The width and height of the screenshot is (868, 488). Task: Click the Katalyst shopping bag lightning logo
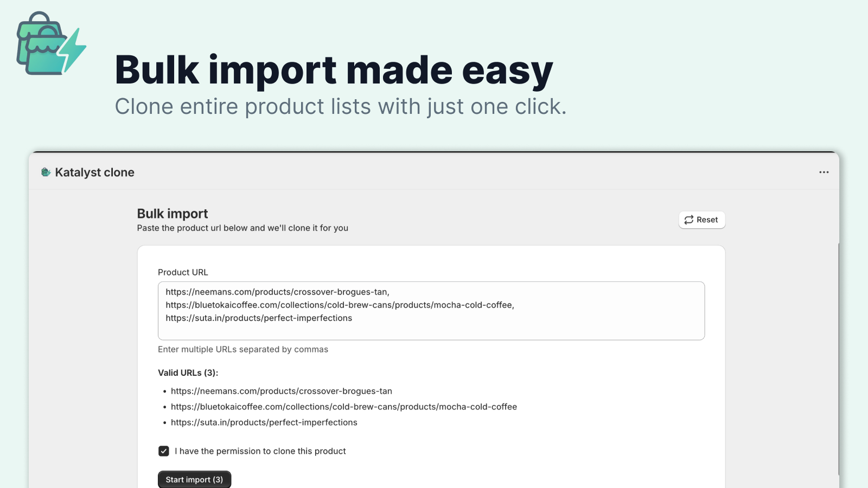[x=52, y=43]
